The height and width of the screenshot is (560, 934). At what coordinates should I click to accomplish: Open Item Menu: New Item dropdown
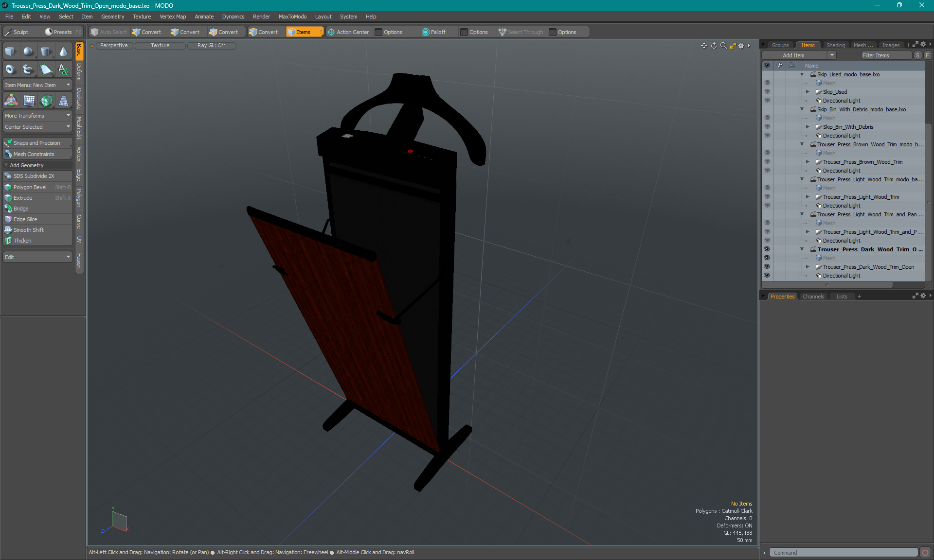point(37,85)
